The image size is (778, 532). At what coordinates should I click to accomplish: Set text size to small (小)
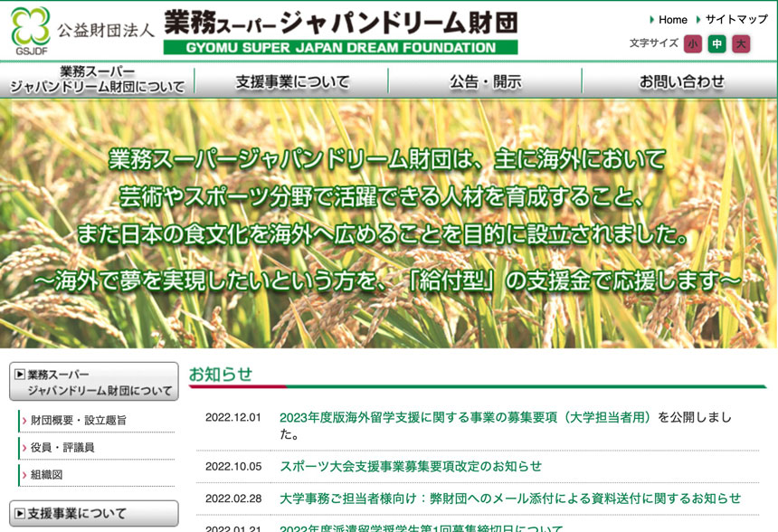click(693, 43)
